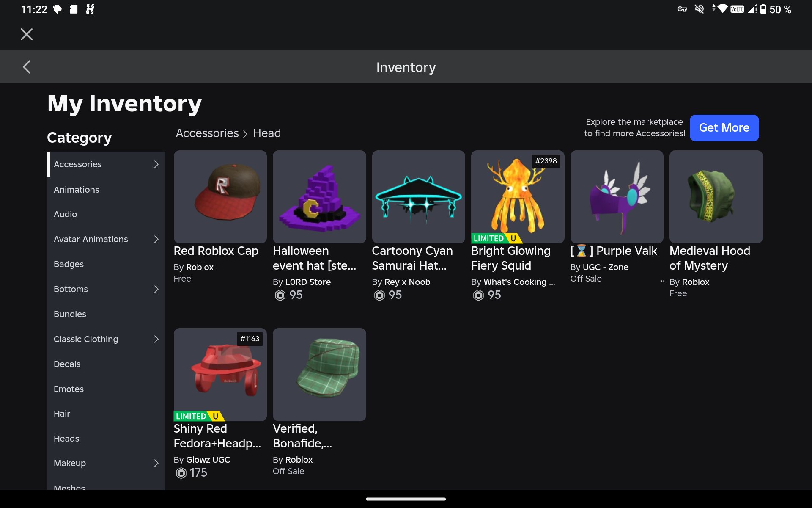Open the Shiny Red Fedora+Headphones item
Viewport: 812px width, 508px height.
(x=220, y=375)
